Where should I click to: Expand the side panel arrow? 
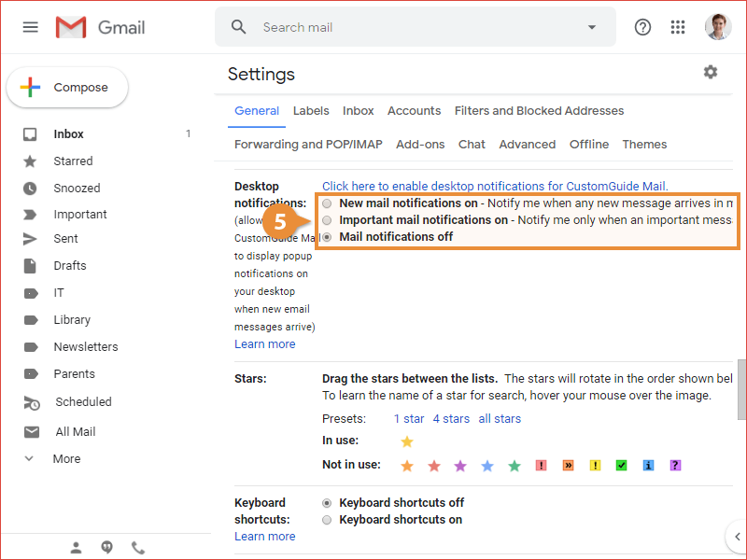coord(735,535)
